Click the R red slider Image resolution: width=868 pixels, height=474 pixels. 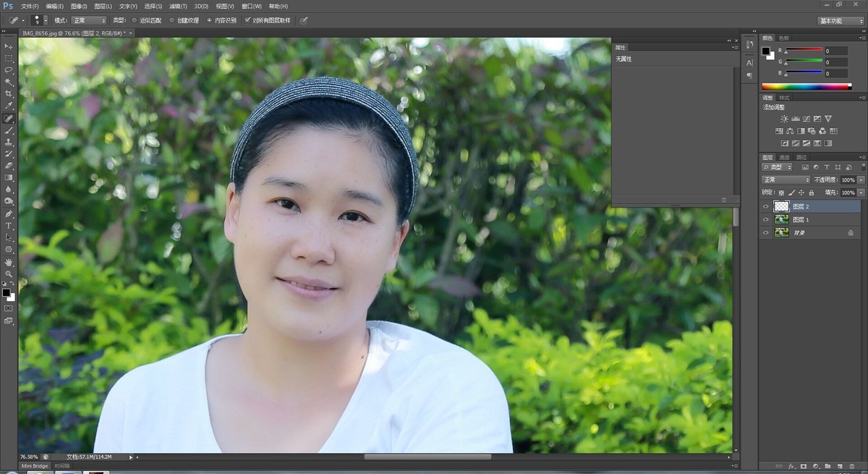(804, 51)
